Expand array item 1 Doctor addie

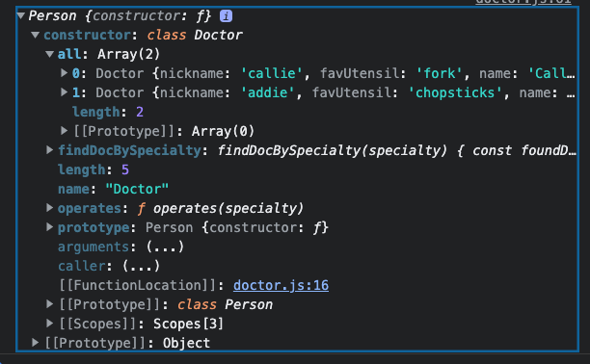click(65, 92)
